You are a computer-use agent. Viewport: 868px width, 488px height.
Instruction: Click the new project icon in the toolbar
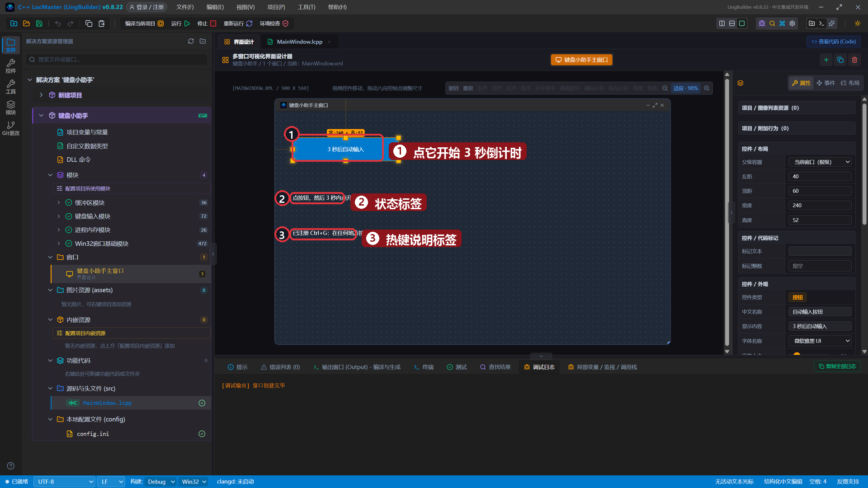click(x=14, y=23)
